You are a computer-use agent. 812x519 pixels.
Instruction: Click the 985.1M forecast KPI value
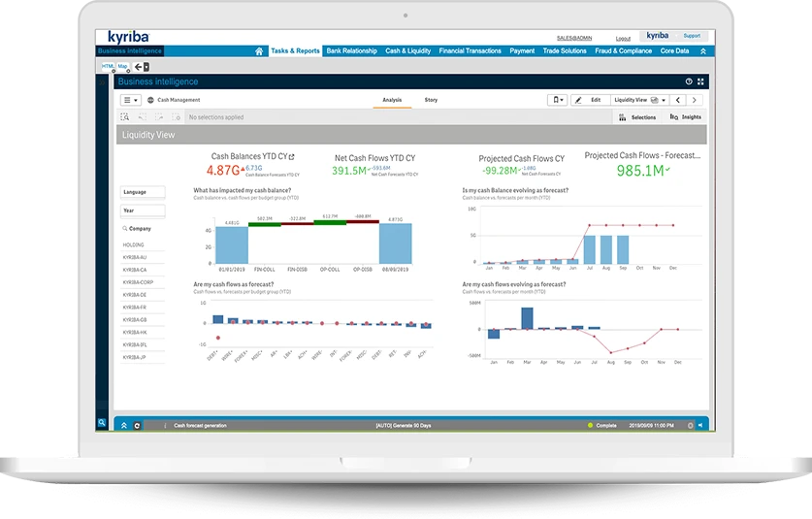point(640,171)
